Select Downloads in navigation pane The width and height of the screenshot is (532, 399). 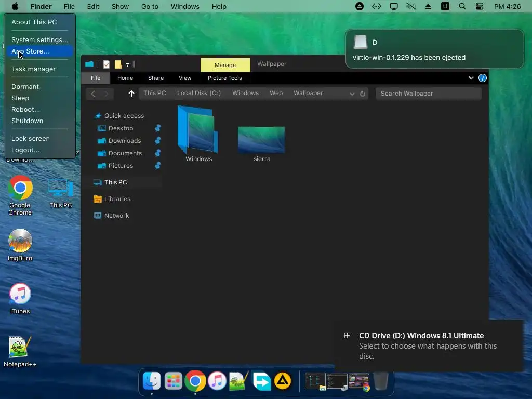[x=125, y=141]
